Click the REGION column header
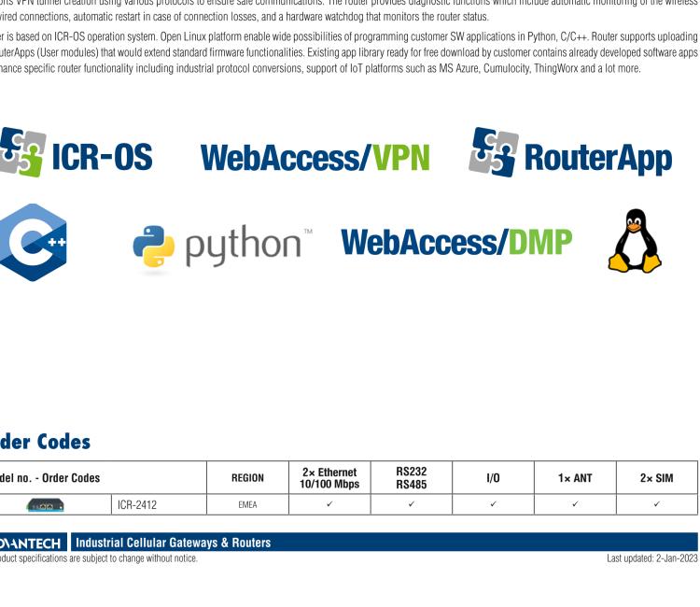This screenshot has width=700, height=607. (x=246, y=477)
